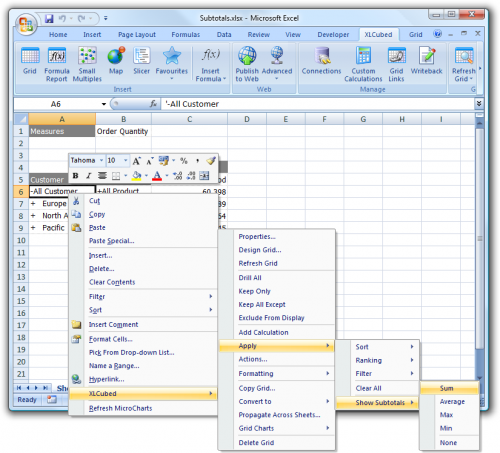This screenshot has width=500, height=453.
Task: Customize Quick Access Toolbar dropdown
Action: click(106, 18)
